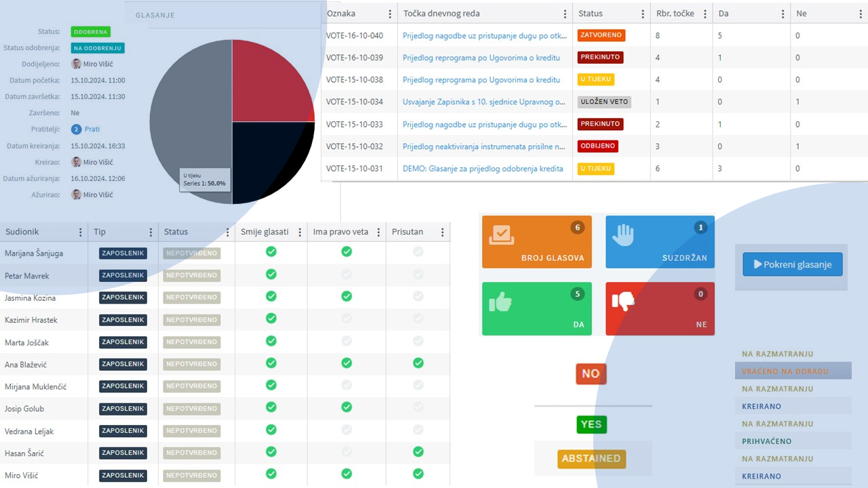
Task: Click Miro Višić avatar next to Ažurirao
Action: (77, 195)
